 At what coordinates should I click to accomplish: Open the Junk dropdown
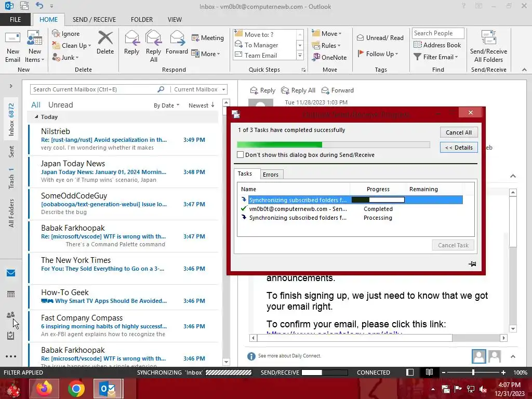[65, 57]
